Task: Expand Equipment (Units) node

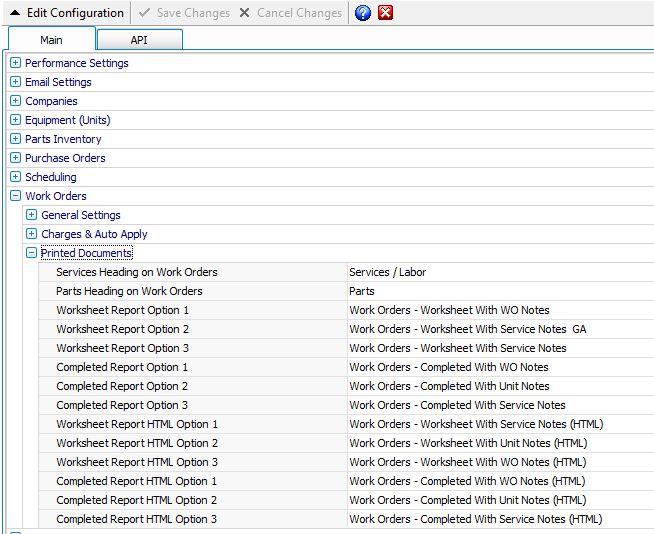Action: (x=15, y=120)
